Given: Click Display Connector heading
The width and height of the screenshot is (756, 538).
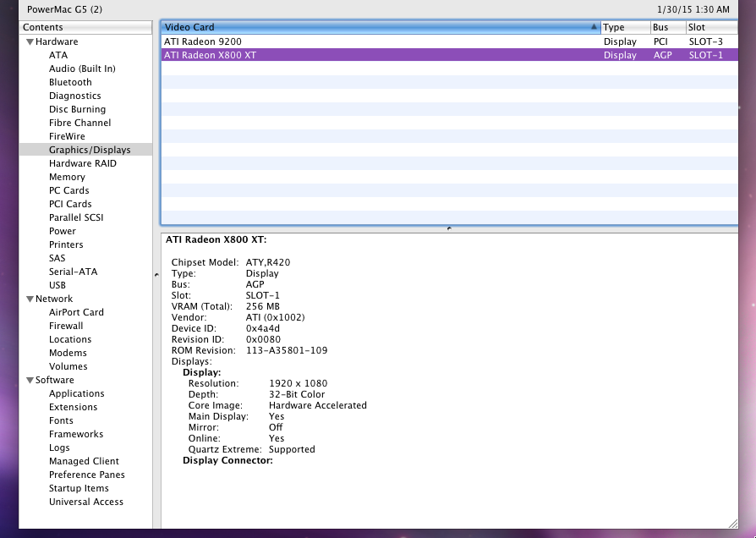Looking at the screenshot, I should click(x=227, y=460).
